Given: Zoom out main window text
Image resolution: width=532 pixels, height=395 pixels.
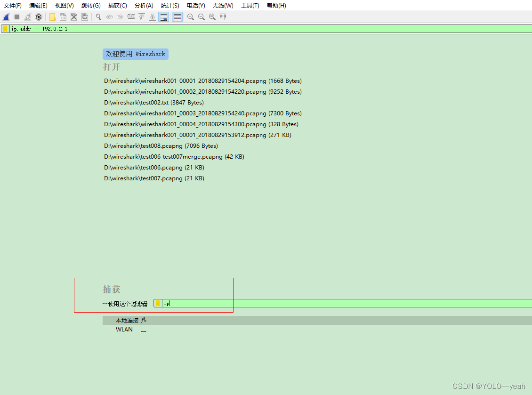Looking at the screenshot, I should click(x=202, y=17).
